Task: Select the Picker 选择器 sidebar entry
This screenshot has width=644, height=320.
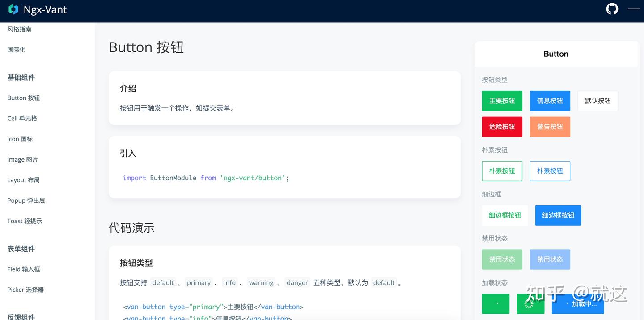Action: [25, 290]
